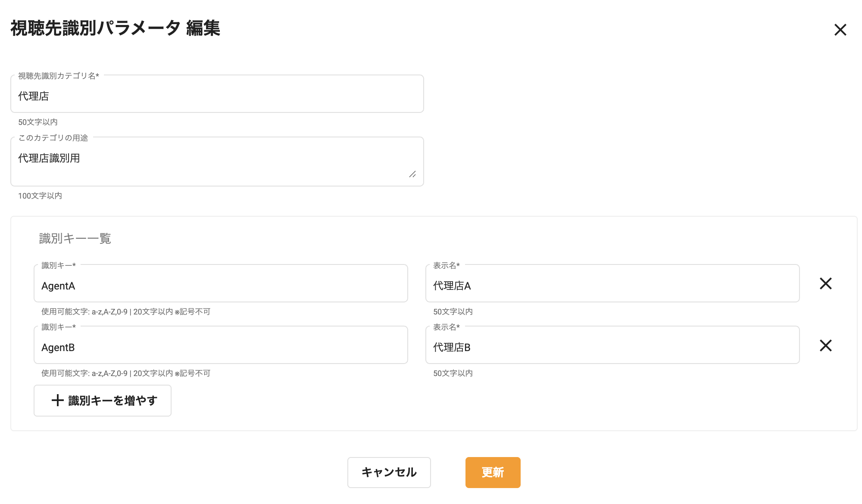Remove the AgentA identification key row
The height and width of the screenshot is (504, 862).
click(825, 283)
